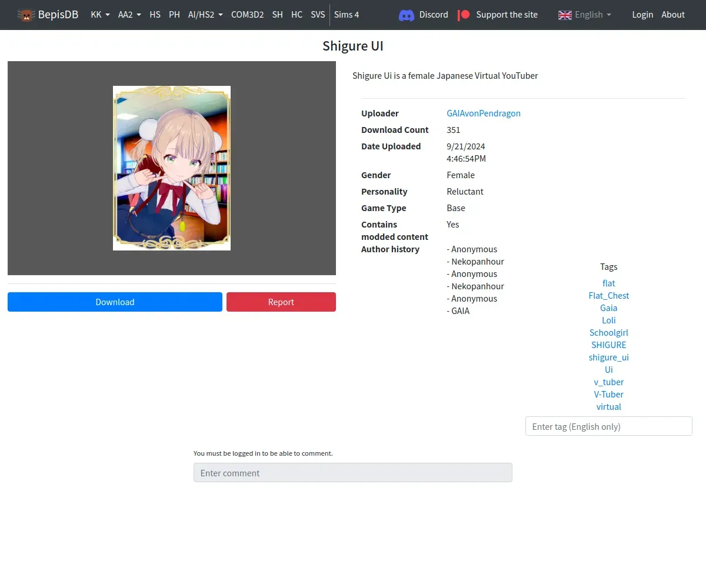The image size is (706, 588).
Task: Open the AA2 dropdown menu
Action: point(129,15)
